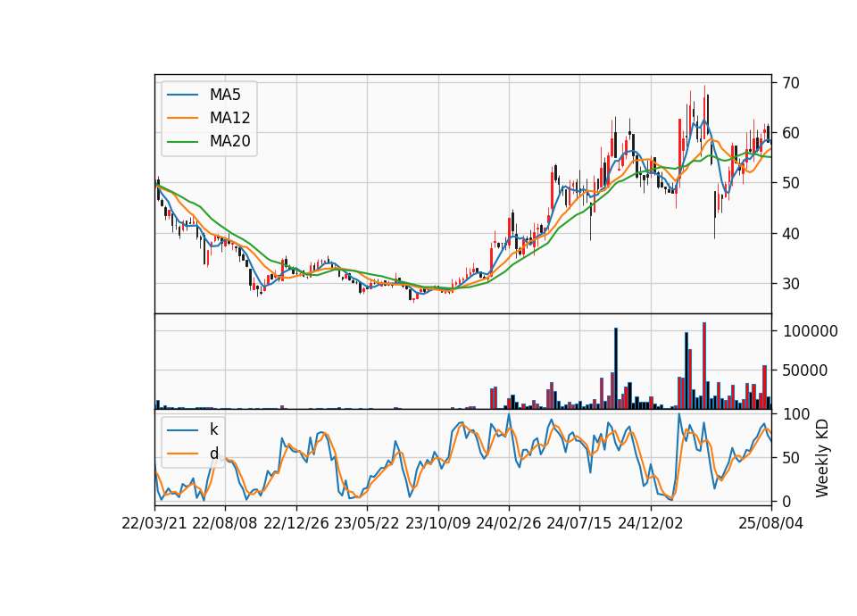Click the green MA20 legend line sample
This screenshot has width=857, height=616.
tap(182, 142)
